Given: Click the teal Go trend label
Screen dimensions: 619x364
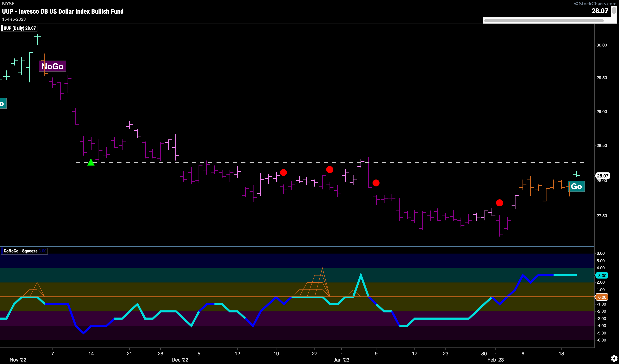Looking at the screenshot, I should (x=576, y=186).
